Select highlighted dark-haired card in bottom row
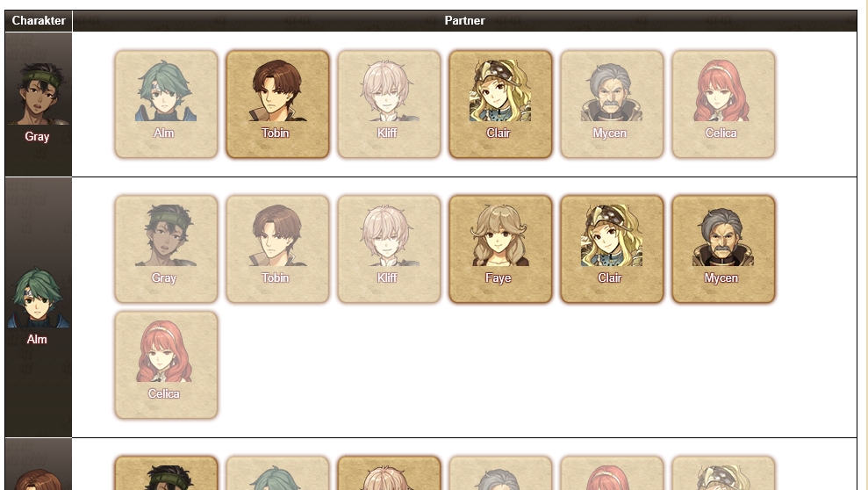Image resolution: width=868 pixels, height=490 pixels. pos(166,473)
